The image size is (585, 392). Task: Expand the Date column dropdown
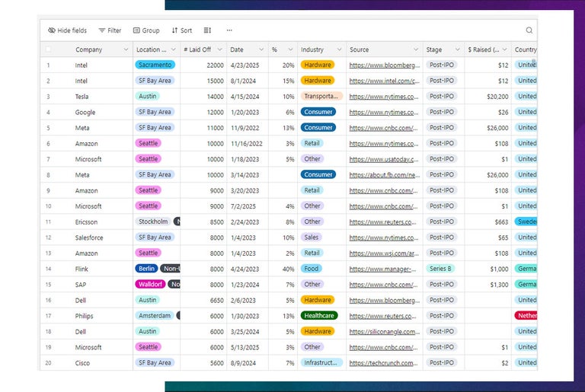click(x=261, y=49)
